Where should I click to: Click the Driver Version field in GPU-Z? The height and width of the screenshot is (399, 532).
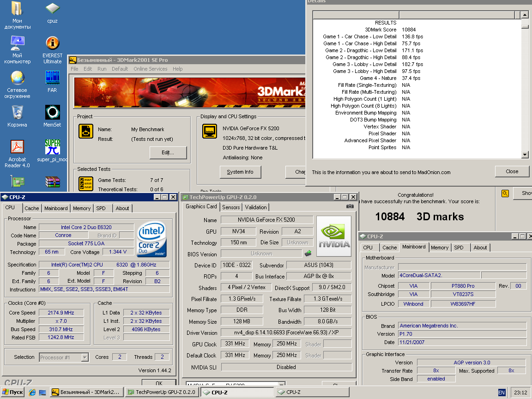pos(286,332)
